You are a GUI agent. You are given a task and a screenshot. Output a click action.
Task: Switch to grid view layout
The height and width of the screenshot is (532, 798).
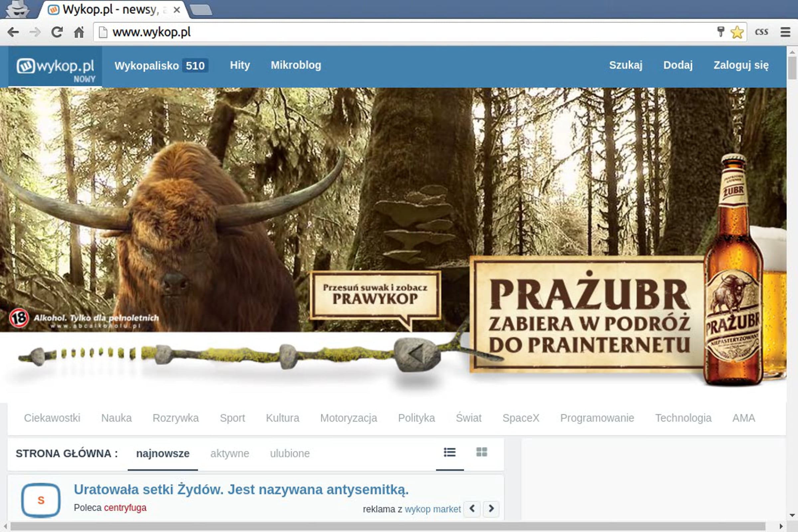(x=481, y=452)
